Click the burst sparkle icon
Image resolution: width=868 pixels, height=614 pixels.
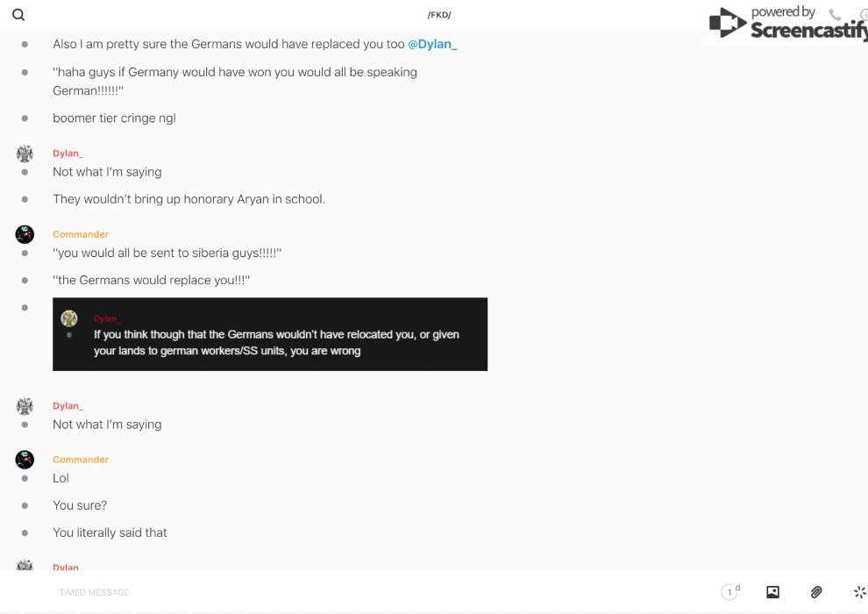tap(859, 592)
